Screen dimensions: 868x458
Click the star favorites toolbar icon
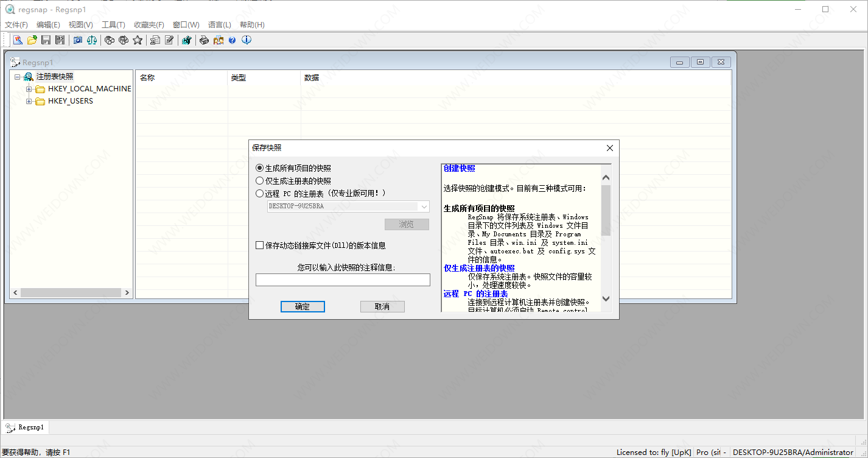coord(138,40)
